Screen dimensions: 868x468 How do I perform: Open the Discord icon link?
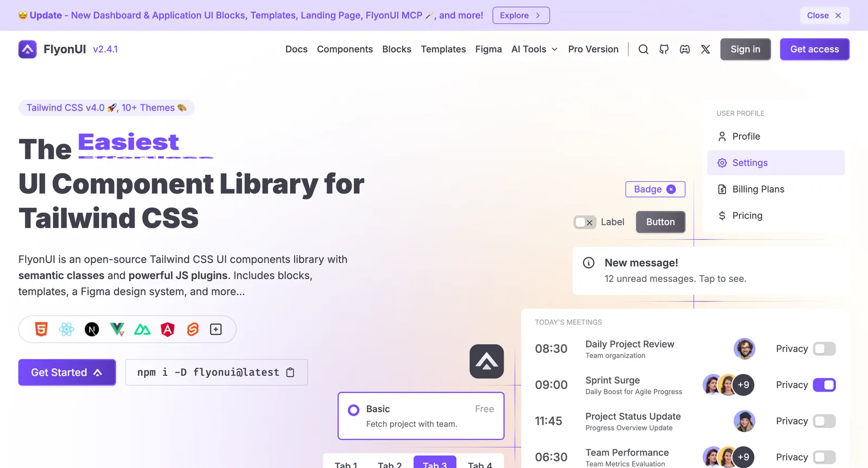coord(685,49)
